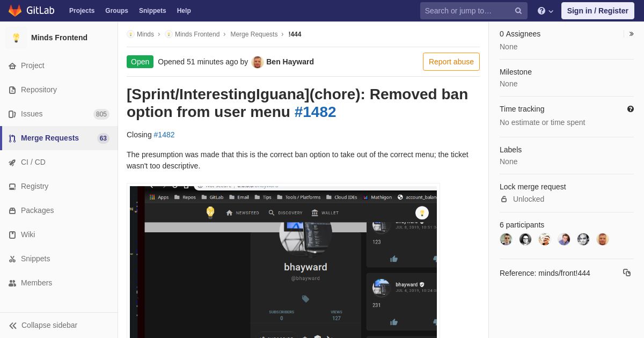
Task: Click the Report abuse button
Action: (451, 62)
